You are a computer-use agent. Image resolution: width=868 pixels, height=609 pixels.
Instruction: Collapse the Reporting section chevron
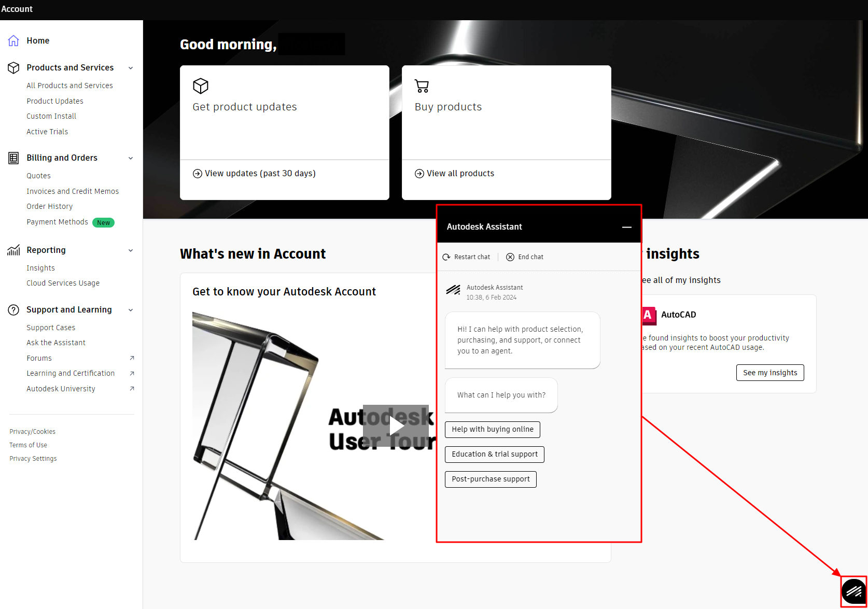131,250
